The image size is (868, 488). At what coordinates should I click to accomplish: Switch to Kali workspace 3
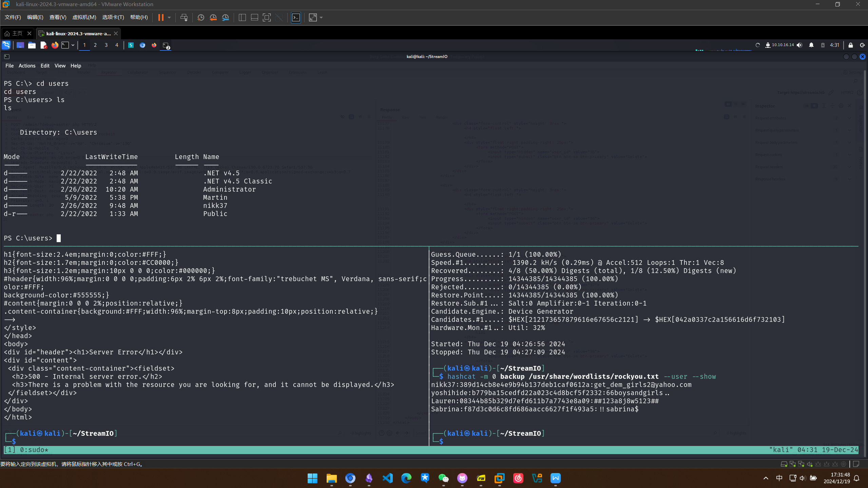(106, 45)
